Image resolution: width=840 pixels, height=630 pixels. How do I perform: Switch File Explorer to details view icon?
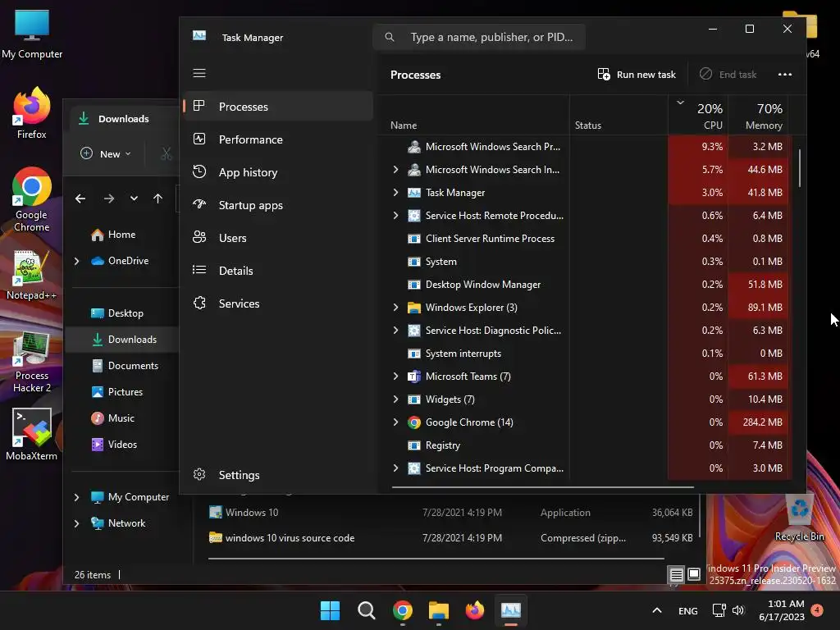pos(676,575)
